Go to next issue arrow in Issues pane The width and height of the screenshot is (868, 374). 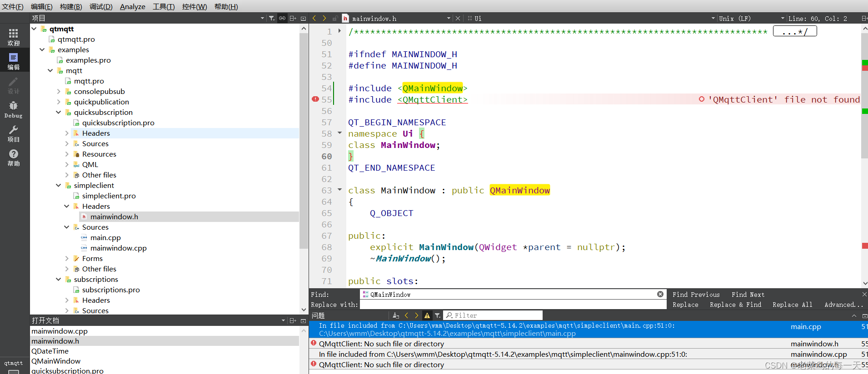[x=416, y=315]
